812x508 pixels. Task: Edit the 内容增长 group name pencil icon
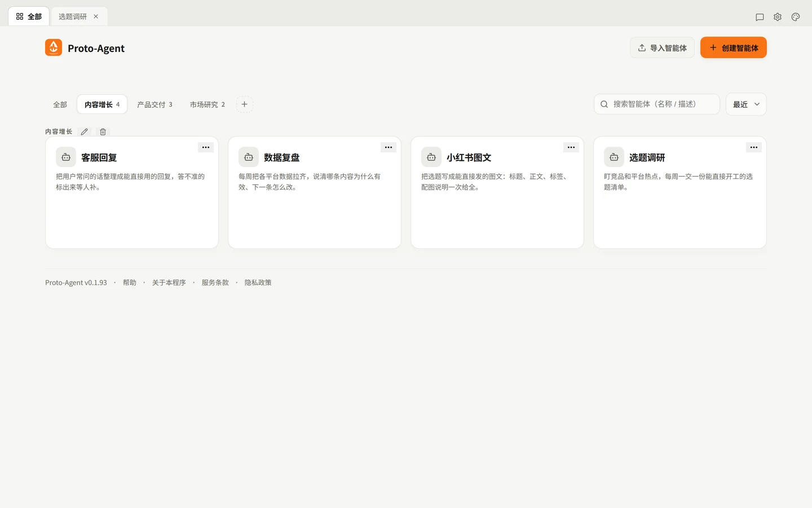84,132
